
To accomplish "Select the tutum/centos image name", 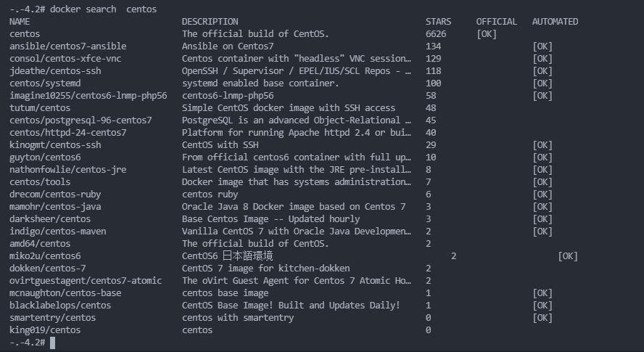I will pos(40,108).
